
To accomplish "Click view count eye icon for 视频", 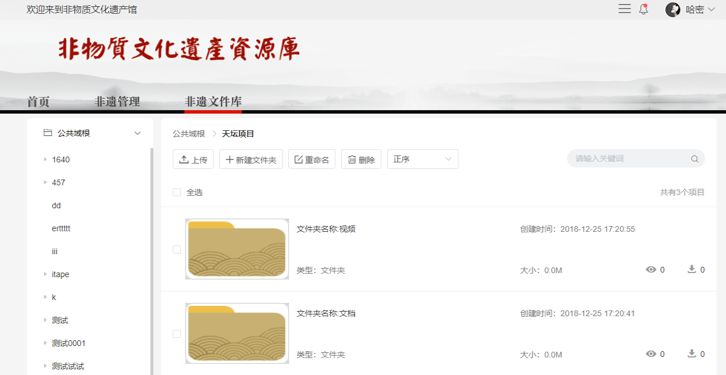I will point(651,269).
